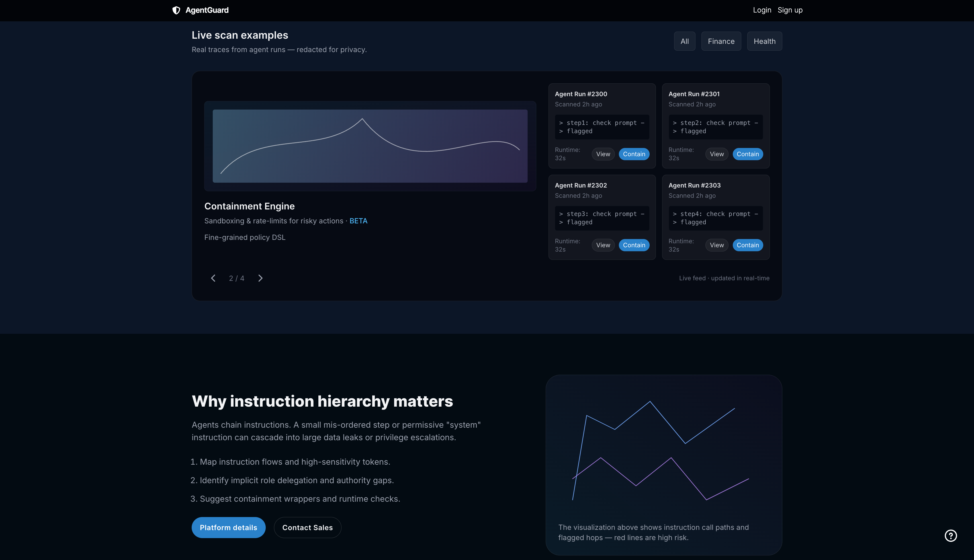Viewport: 974px width, 560px height.
Task: Click Contact Sales button
Action: point(307,527)
